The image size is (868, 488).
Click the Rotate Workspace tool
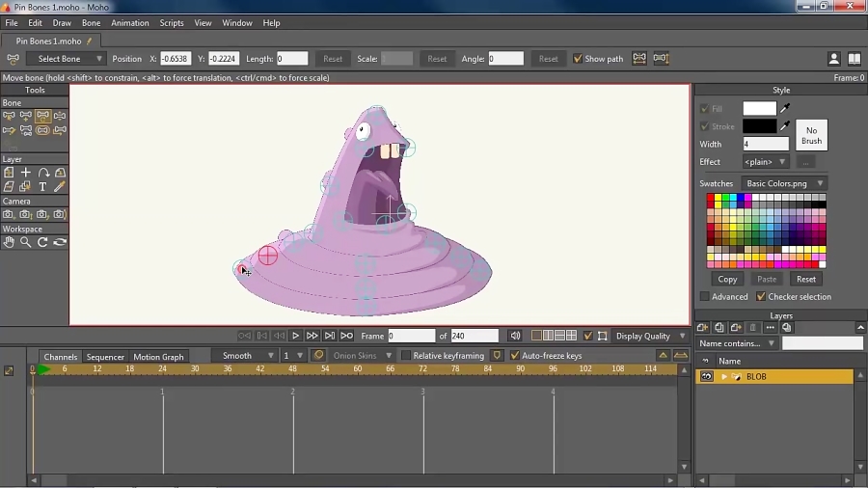42,243
